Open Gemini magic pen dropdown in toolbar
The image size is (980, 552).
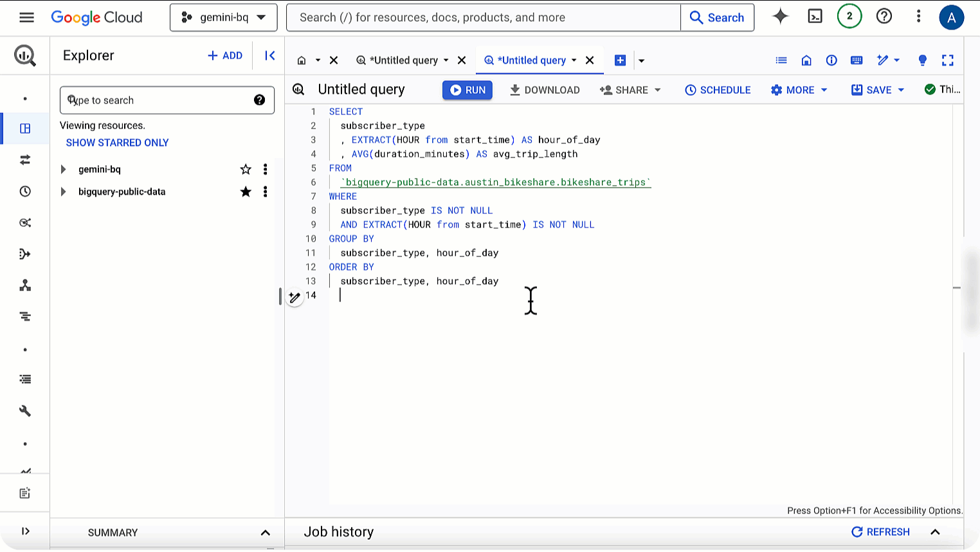(888, 60)
